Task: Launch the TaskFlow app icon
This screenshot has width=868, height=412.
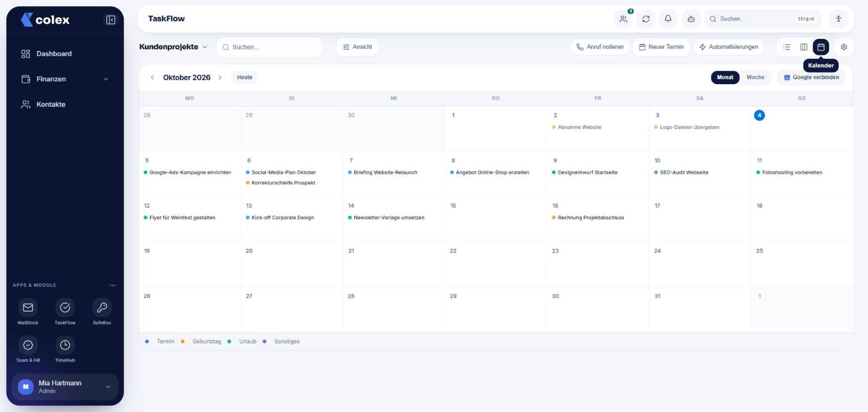Action: point(65,312)
